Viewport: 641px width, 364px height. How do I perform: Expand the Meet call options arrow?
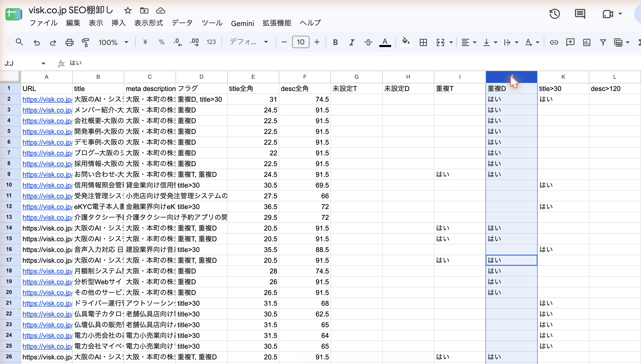(620, 14)
